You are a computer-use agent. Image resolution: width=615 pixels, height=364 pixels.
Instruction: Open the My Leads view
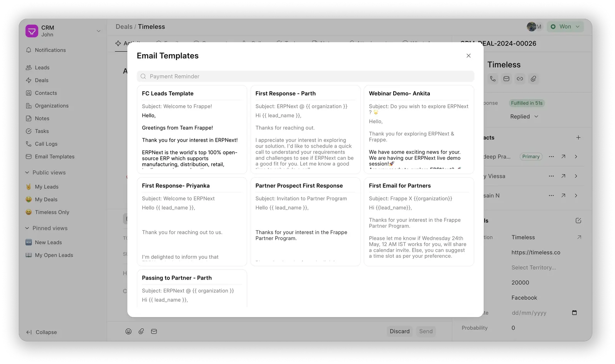[63, 187]
